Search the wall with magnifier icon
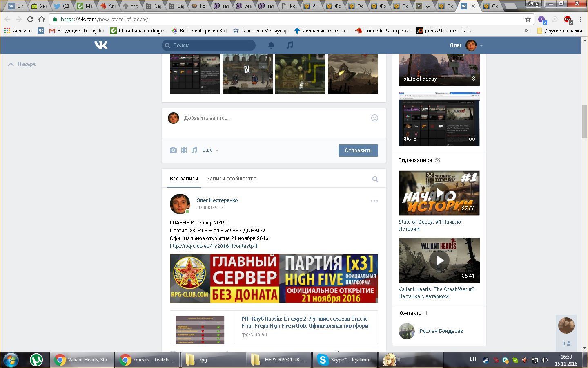Viewport: 588px width, 368px height. pyautogui.click(x=375, y=179)
